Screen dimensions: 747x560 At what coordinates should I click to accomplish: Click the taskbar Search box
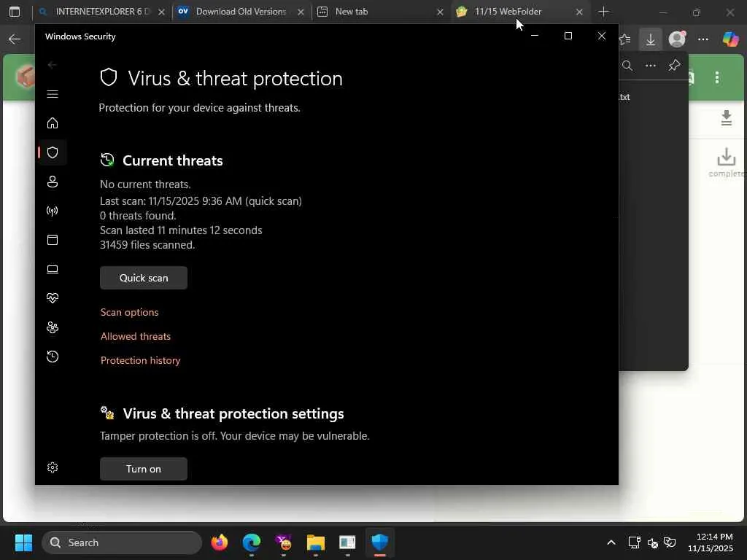click(x=122, y=542)
